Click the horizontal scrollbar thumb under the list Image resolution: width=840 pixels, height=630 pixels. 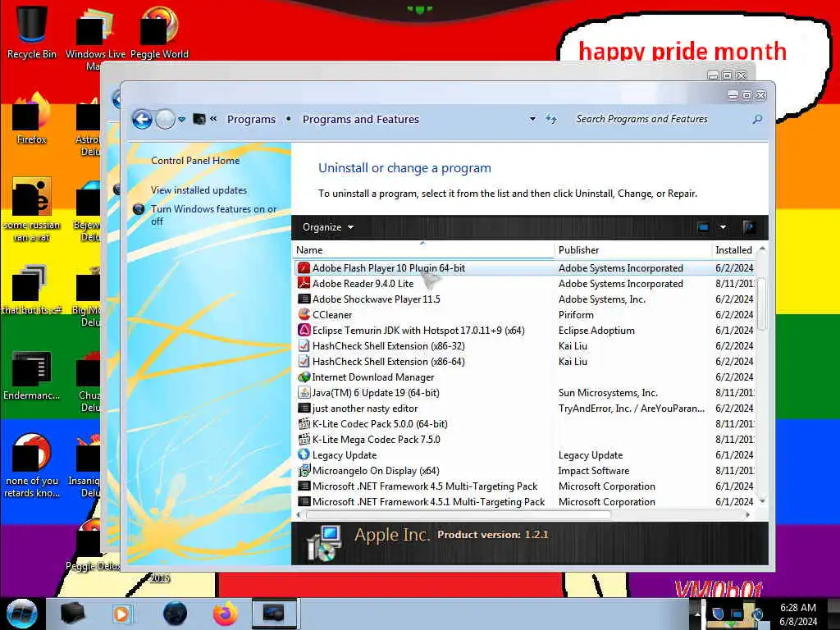pos(458,514)
